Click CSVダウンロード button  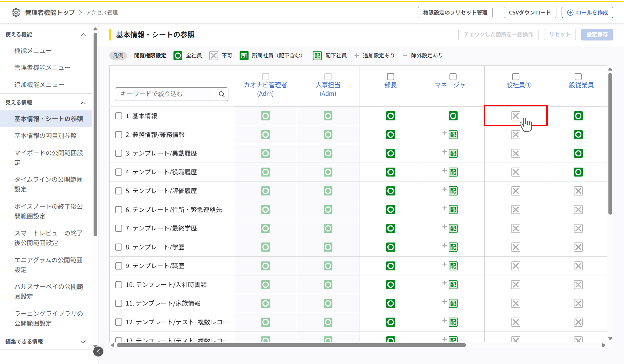click(x=530, y=12)
